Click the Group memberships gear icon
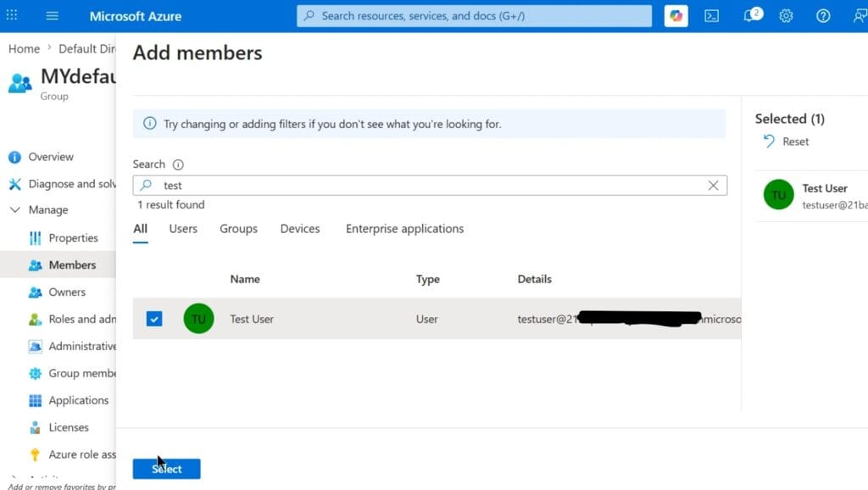This screenshot has height=490, width=868. coord(35,373)
